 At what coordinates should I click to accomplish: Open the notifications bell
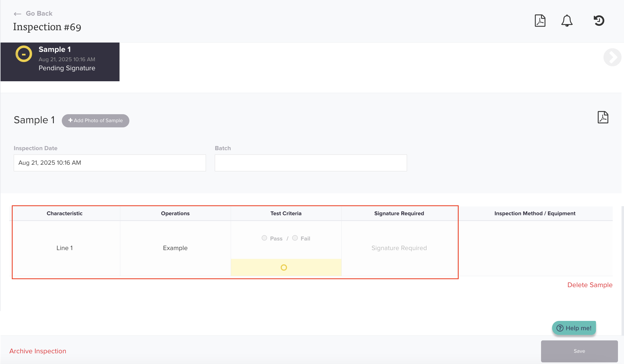(567, 21)
